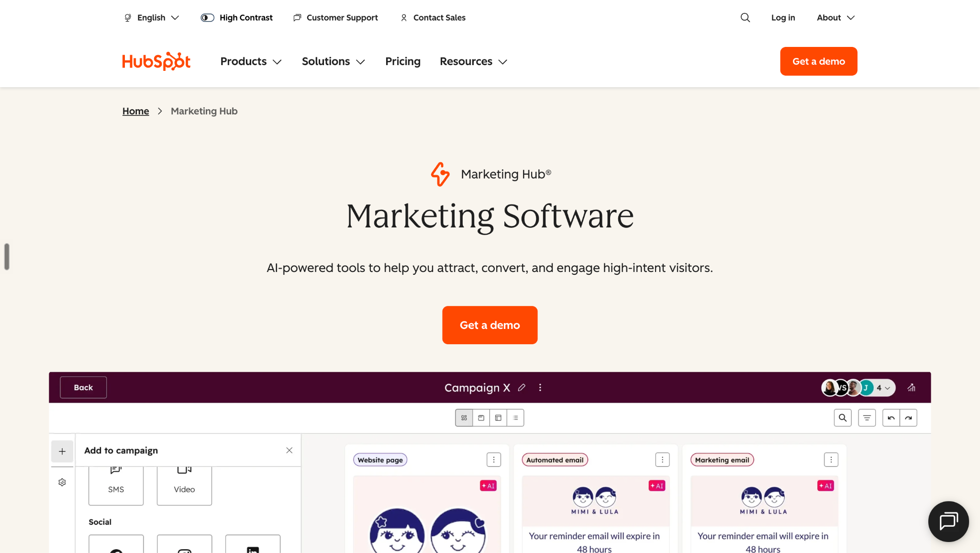The width and height of the screenshot is (980, 553).
Task: Toggle the High Contrast switch
Action: [x=207, y=18]
